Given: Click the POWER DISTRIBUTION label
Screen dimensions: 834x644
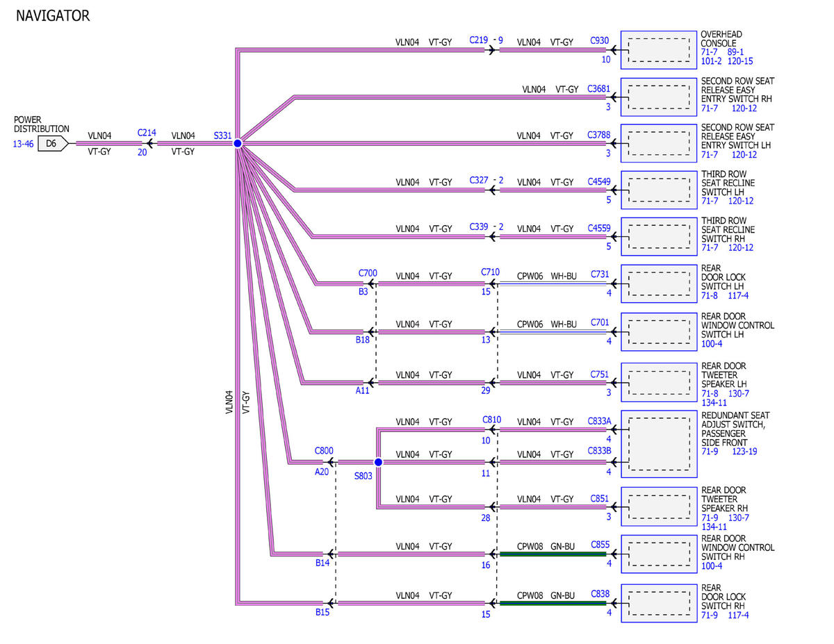Looking at the screenshot, I should (41, 124).
